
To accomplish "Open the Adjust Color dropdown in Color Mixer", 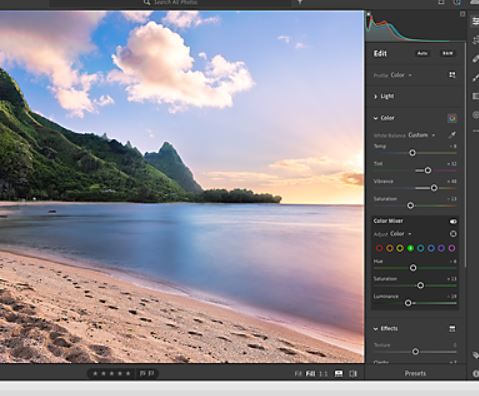I will (401, 234).
